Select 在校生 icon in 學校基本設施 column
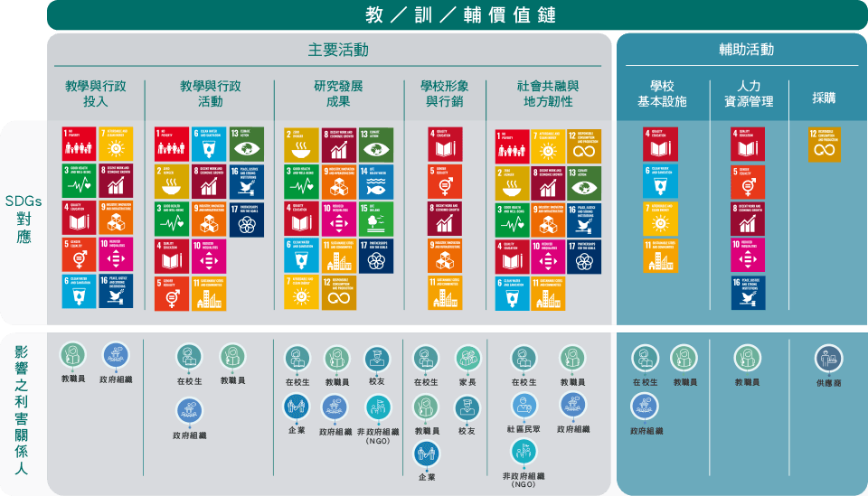Image resolution: width=868 pixels, height=496 pixels. [x=645, y=359]
